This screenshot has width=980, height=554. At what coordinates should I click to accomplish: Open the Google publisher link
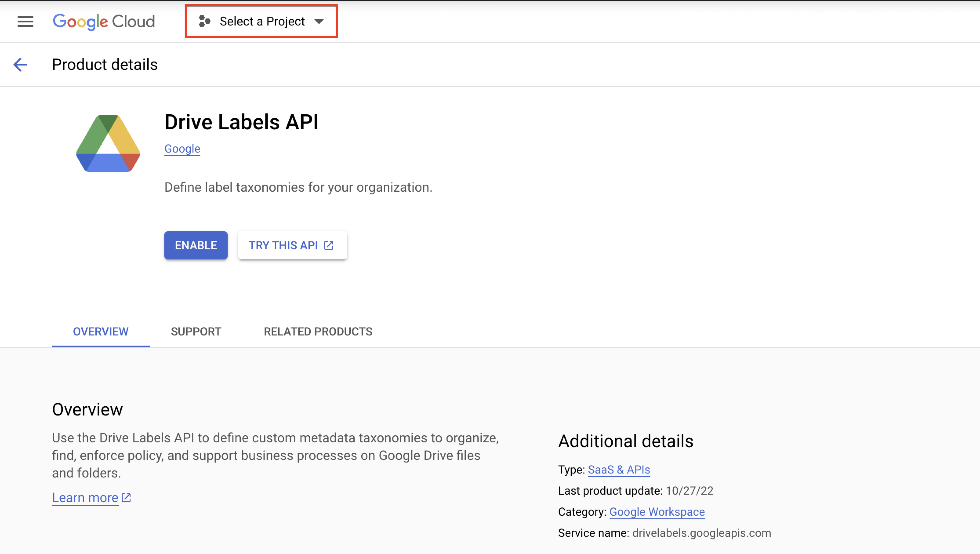pyautogui.click(x=182, y=149)
